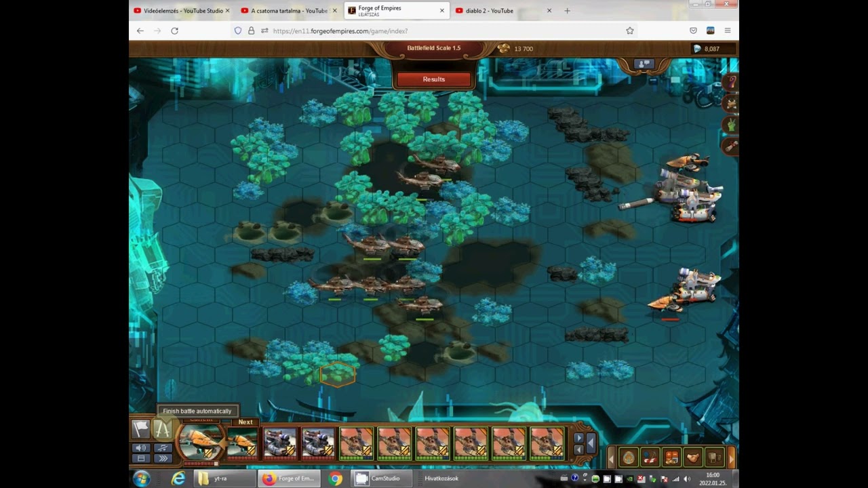Move to the highlighted orange hex tile
The width and height of the screenshot is (868, 488).
click(337, 374)
